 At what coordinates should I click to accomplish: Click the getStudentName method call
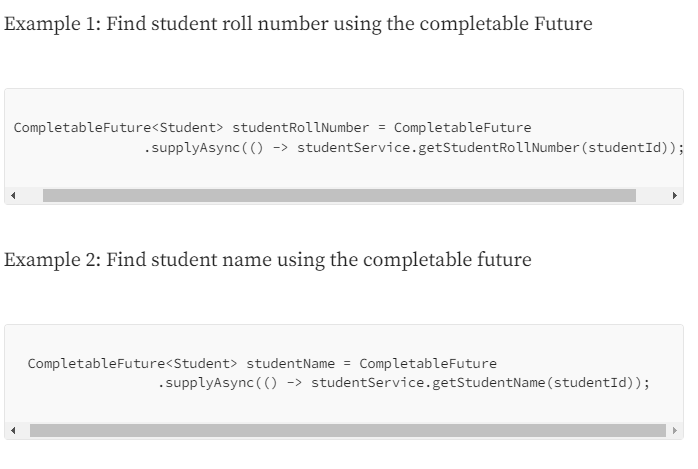489,383
